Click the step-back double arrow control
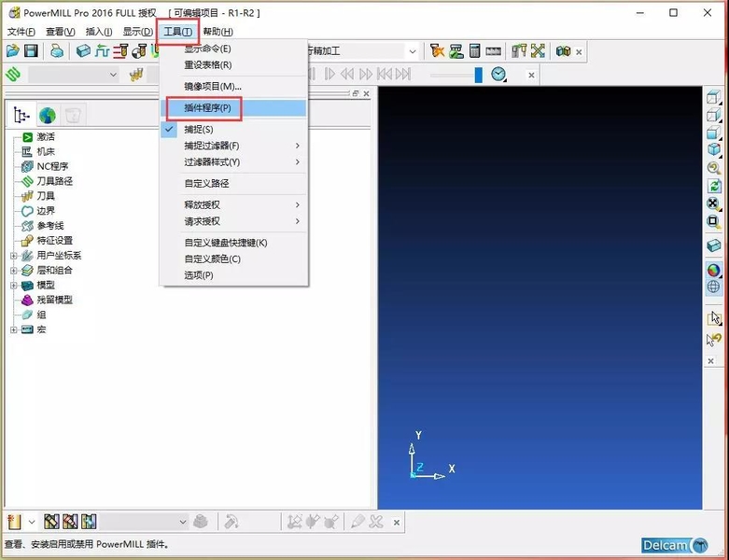 (347, 74)
